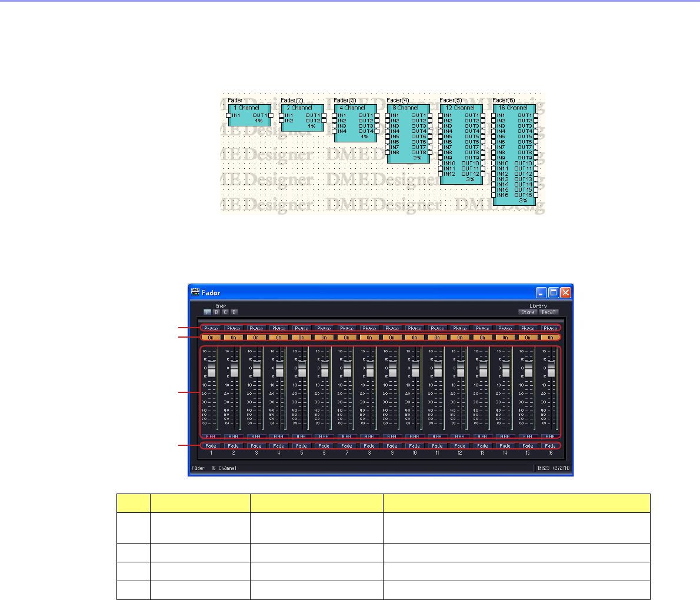The height and width of the screenshot is (600, 700).
Task: Click the Fader window title bar text
Action: 211,293
